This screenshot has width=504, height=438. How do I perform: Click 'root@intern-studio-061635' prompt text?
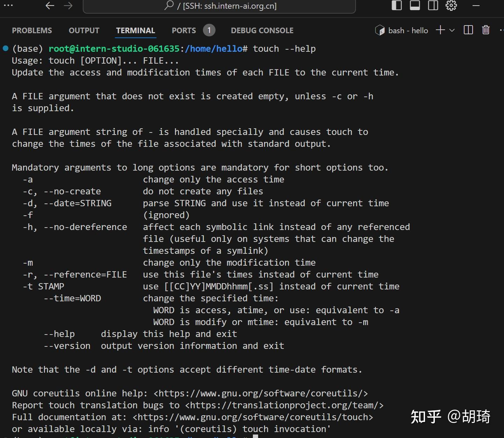coord(114,49)
